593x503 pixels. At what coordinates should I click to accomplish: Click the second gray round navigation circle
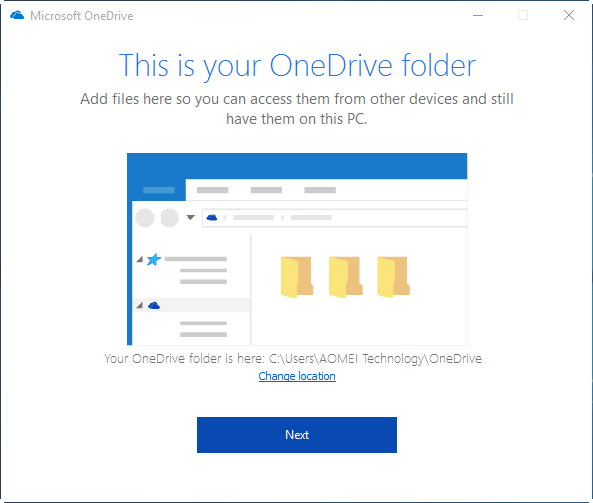pos(170,218)
